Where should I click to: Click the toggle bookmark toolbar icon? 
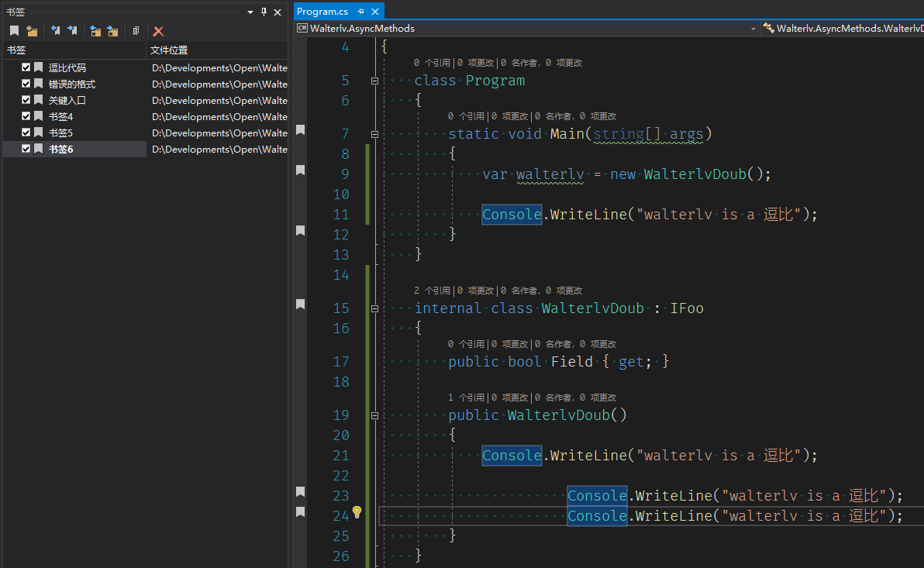pos(14,31)
